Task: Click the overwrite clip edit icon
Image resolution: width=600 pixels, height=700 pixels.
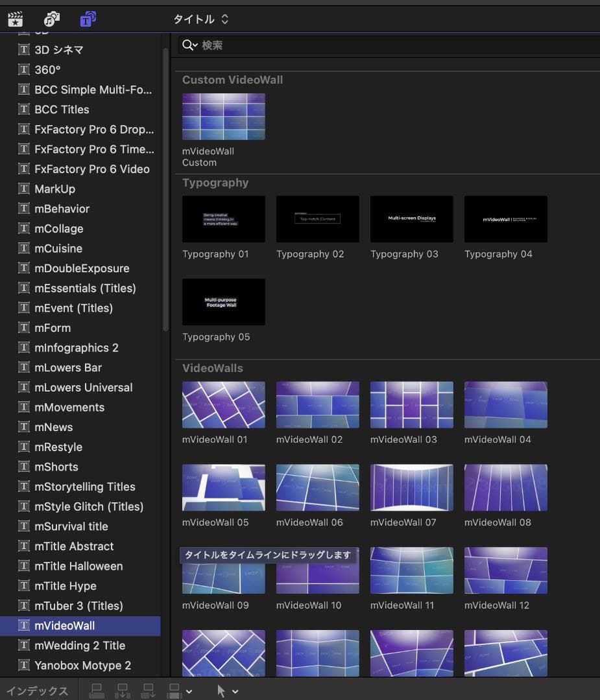Action: [174, 691]
